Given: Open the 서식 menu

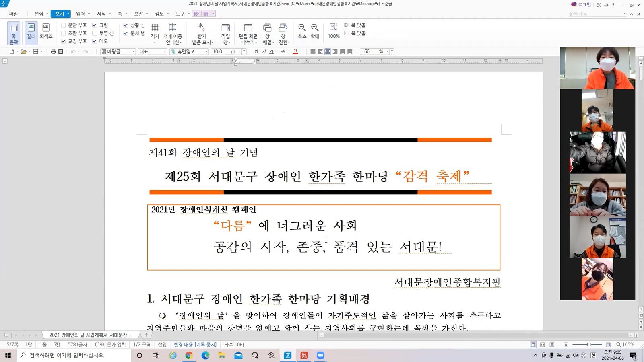Looking at the screenshot, I should coord(101,14).
